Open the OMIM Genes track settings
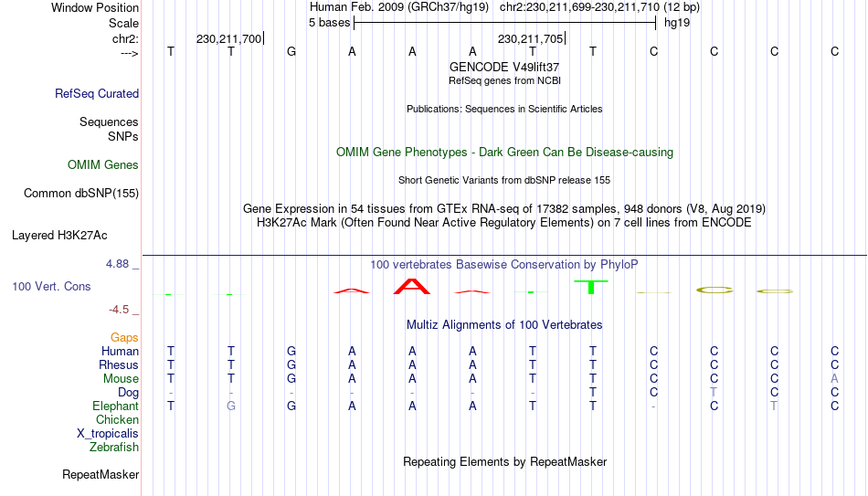The width and height of the screenshot is (868, 496). pyautogui.click(x=103, y=165)
